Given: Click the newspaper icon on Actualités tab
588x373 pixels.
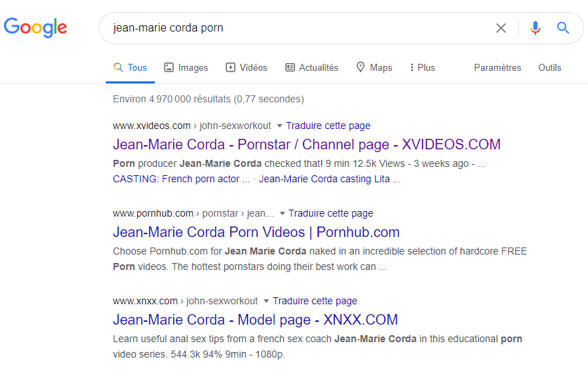Looking at the screenshot, I should (x=290, y=67).
